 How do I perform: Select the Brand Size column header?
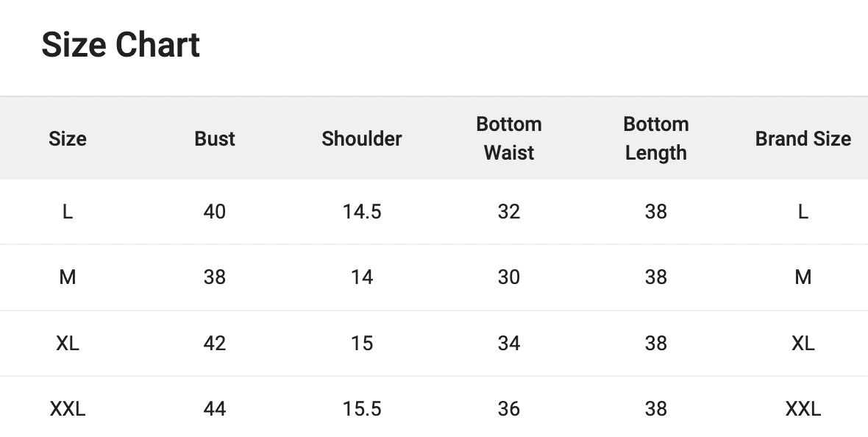tap(803, 138)
